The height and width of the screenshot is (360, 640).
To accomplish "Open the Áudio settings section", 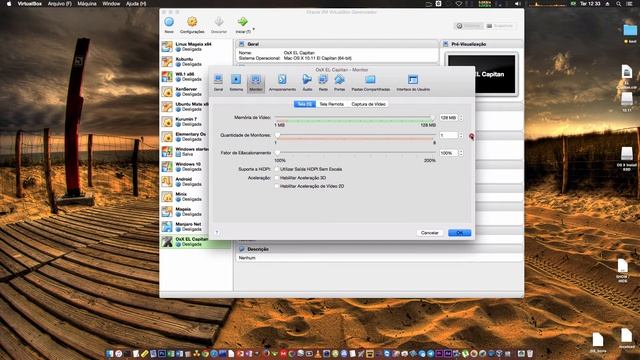I will coord(307,82).
